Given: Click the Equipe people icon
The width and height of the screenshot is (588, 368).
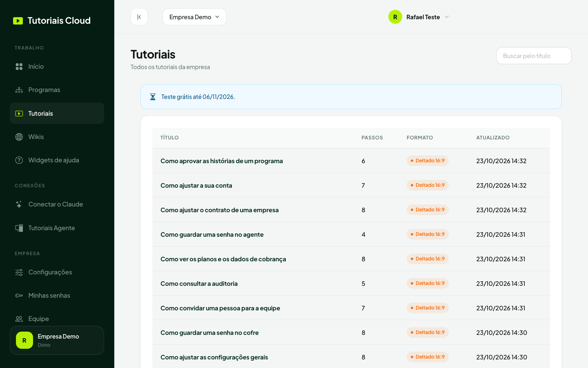Looking at the screenshot, I should click(19, 319).
